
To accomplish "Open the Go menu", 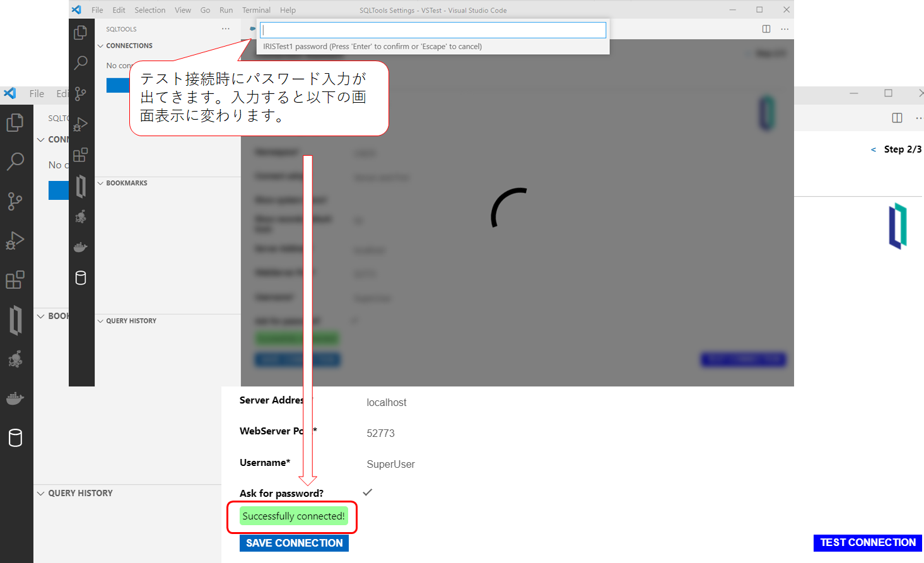I will 206,10.
